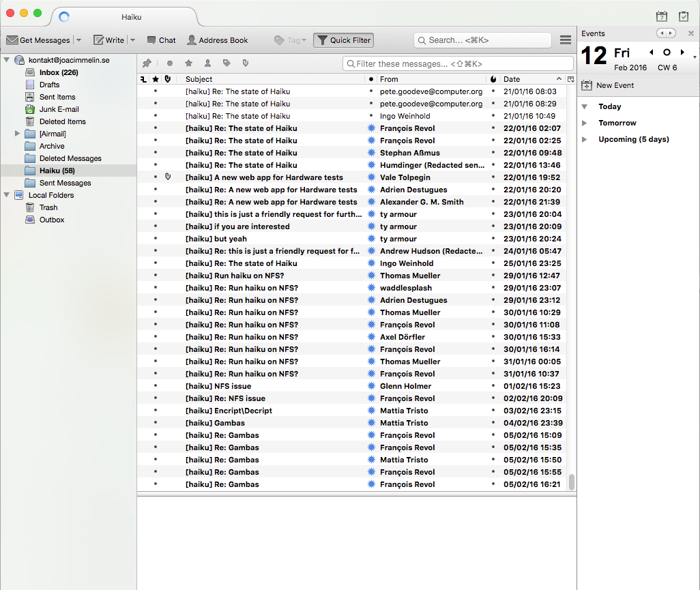Open the Sent Messages folder

(x=65, y=183)
